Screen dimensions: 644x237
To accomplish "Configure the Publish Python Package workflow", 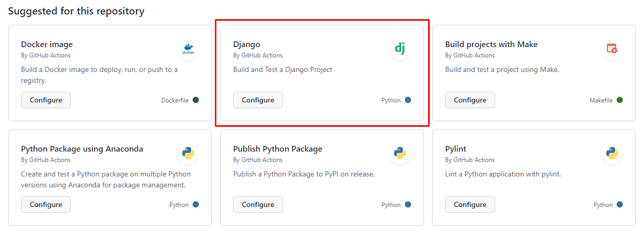I will pos(258,204).
